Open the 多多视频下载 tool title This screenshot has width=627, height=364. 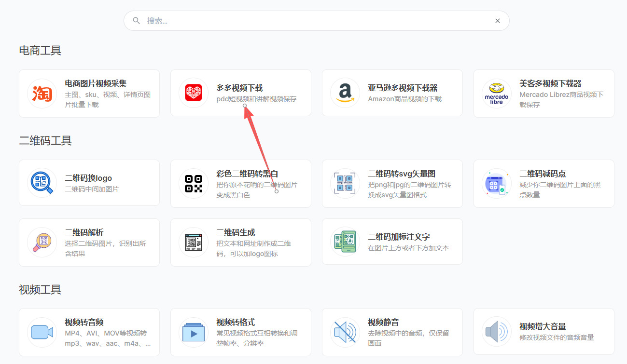pyautogui.click(x=239, y=88)
